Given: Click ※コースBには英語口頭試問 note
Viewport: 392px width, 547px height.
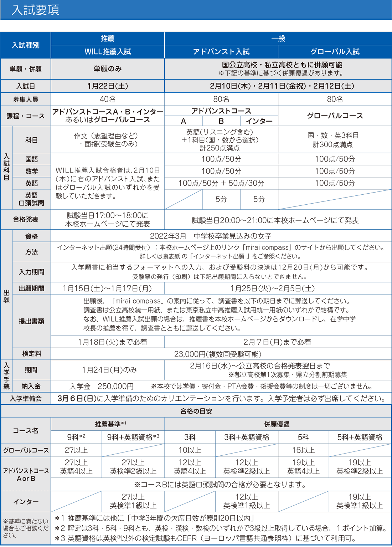Looking at the screenshot, I should coord(221,485).
